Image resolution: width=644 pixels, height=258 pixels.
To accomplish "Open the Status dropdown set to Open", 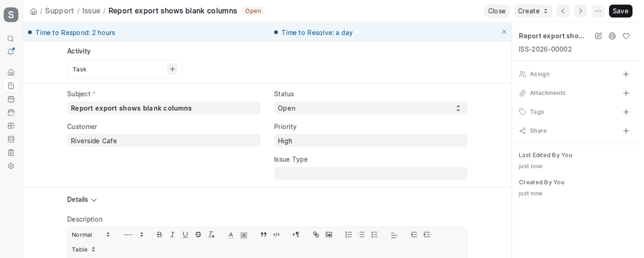I will 370,108.
